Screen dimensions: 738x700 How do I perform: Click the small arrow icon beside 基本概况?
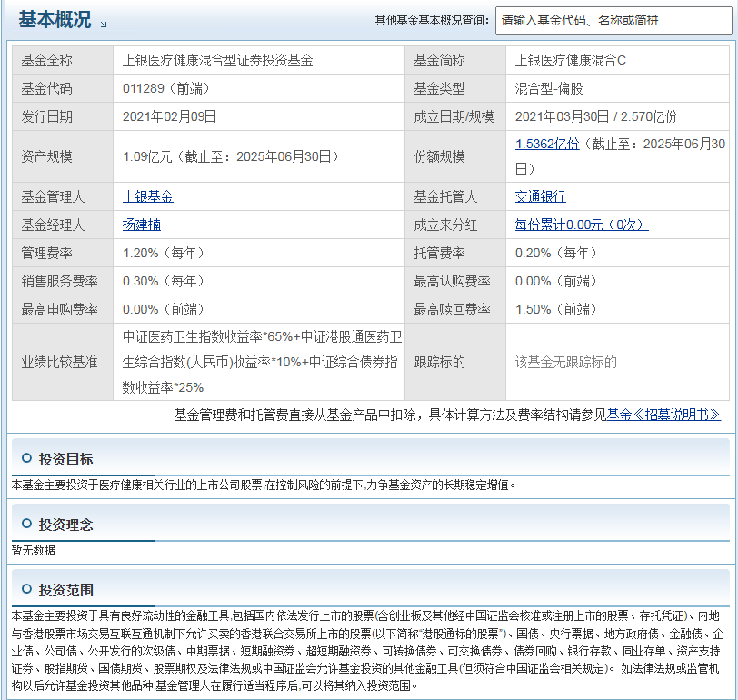click(x=104, y=24)
